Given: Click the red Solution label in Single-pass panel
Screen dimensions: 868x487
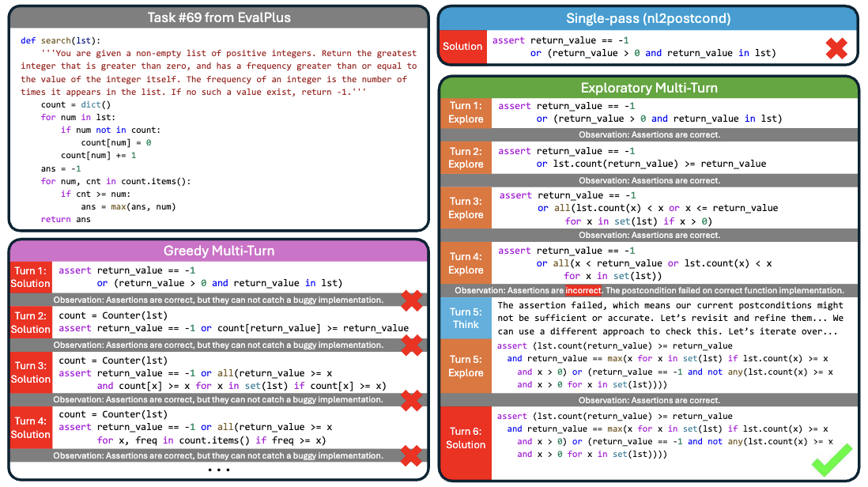Looking at the screenshot, I should coord(462,47).
